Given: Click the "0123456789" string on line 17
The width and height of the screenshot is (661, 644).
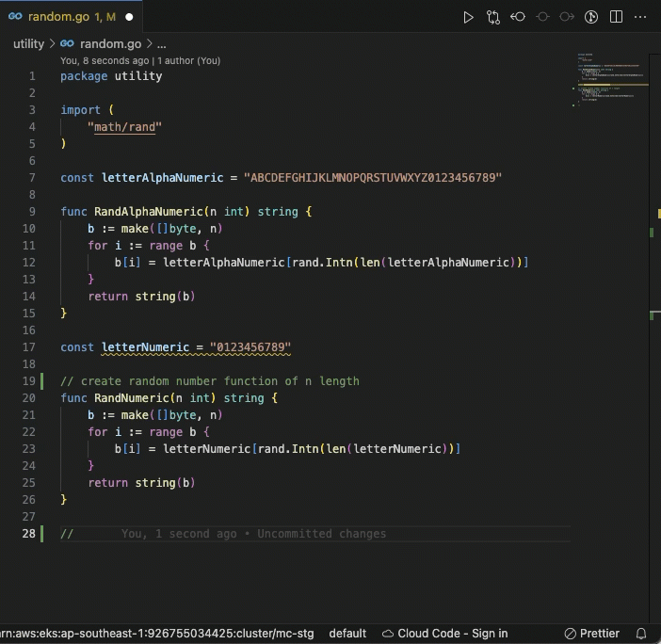Looking at the screenshot, I should point(250,347).
